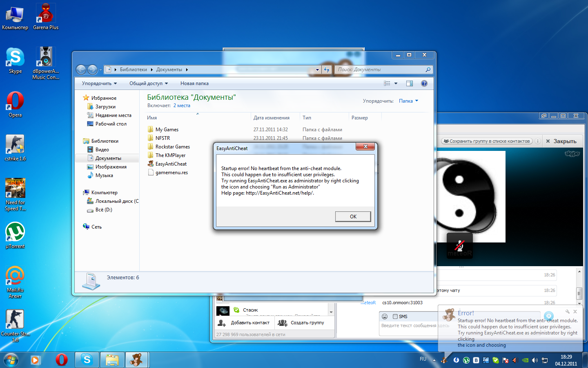Viewport: 588px width, 368px height.
Task: Open the network tray icon
Action: (545, 360)
